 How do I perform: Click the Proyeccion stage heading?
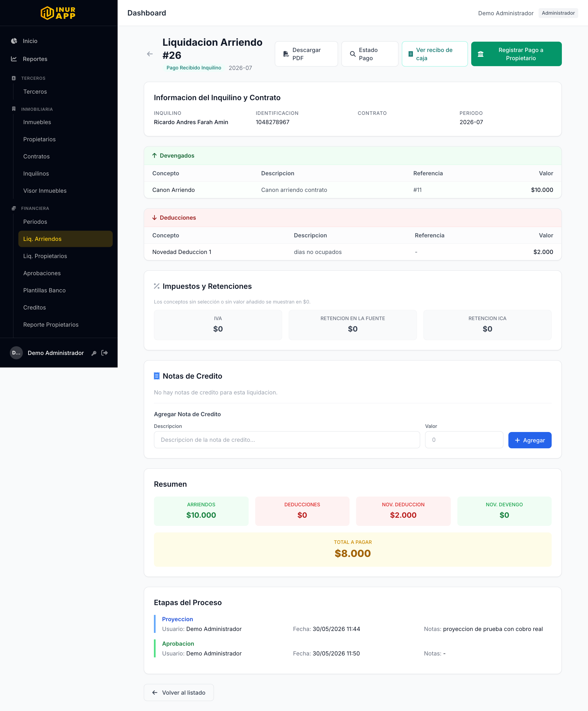point(177,619)
